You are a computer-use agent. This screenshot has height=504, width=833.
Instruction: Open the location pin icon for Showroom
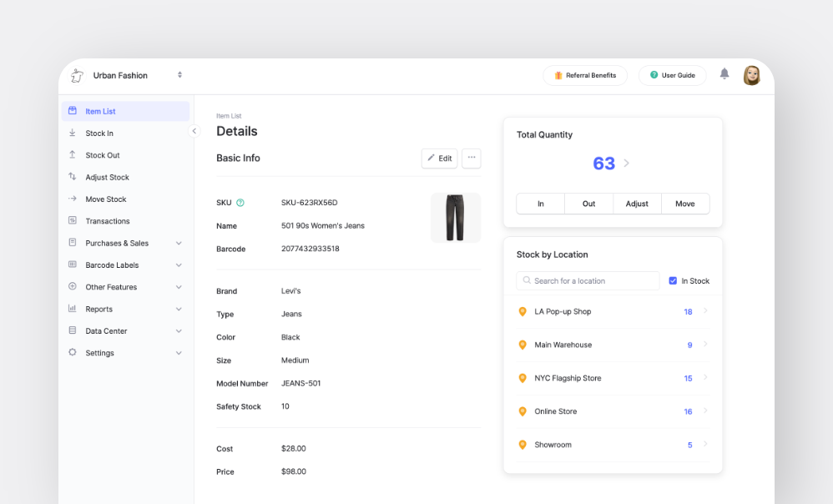(522, 445)
